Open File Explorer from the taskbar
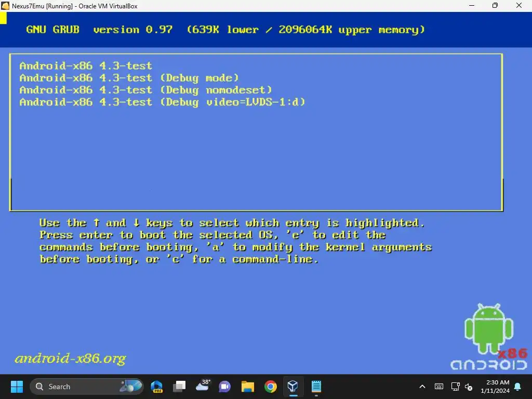The height and width of the screenshot is (399, 532). [x=248, y=387]
